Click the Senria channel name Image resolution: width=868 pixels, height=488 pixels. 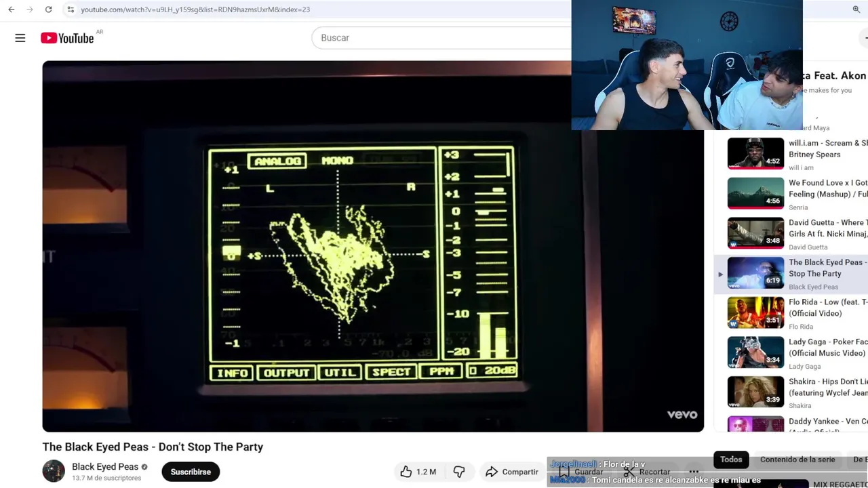coord(798,207)
